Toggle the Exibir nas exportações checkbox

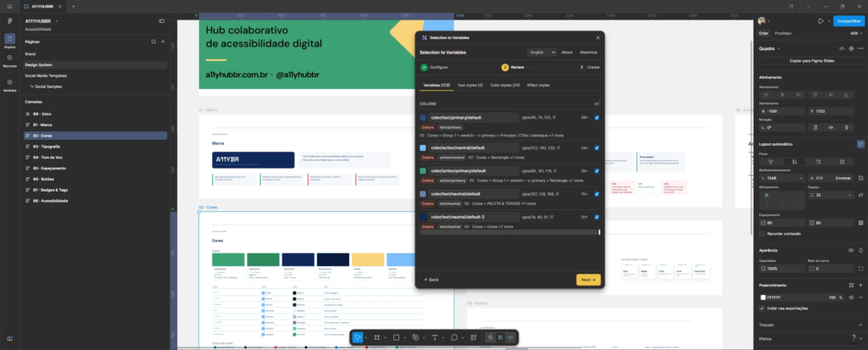point(762,308)
